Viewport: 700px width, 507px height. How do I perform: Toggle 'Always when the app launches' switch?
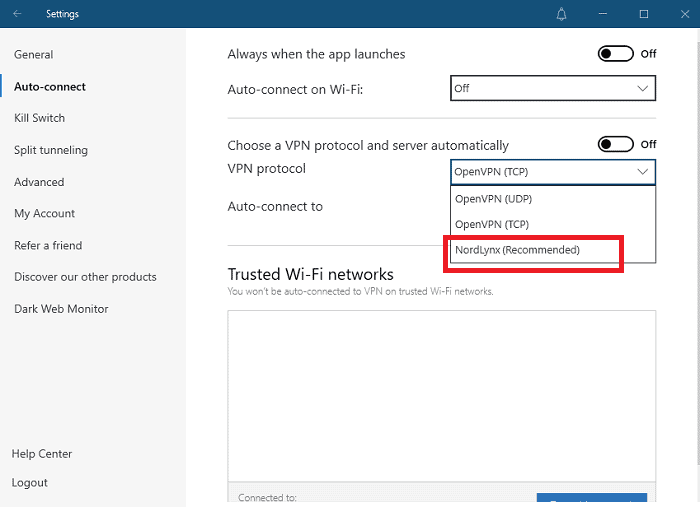[616, 54]
